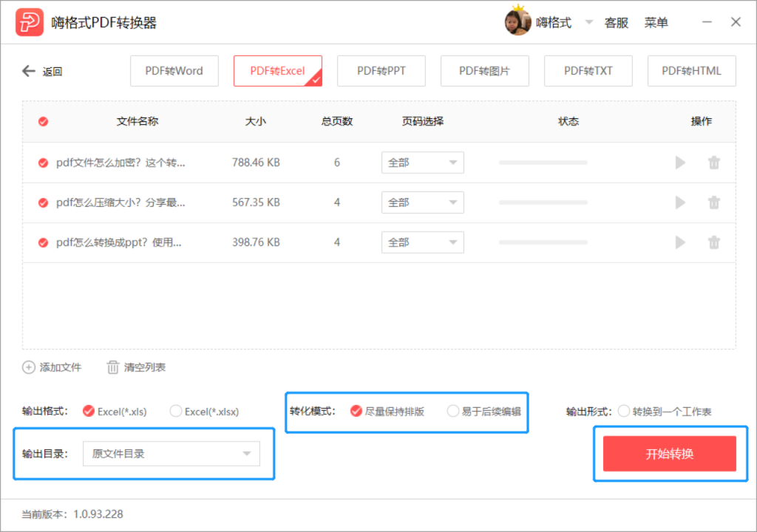Click the 嗨格式 username

(x=553, y=23)
